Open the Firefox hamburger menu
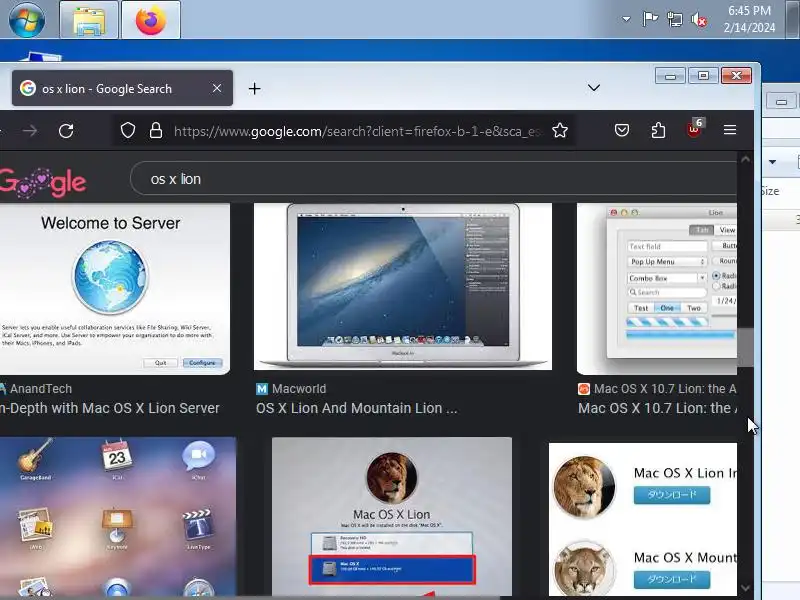Image resolution: width=800 pixels, height=600 pixels. point(730,130)
